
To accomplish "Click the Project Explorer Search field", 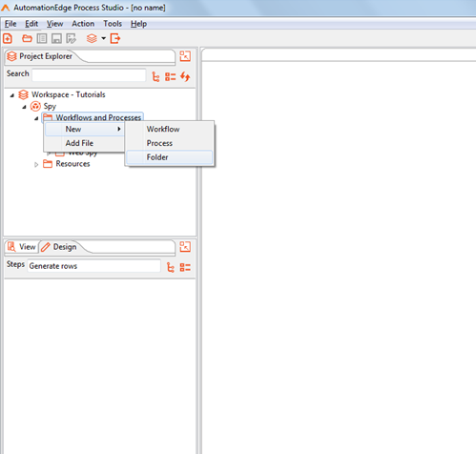I will click(89, 75).
